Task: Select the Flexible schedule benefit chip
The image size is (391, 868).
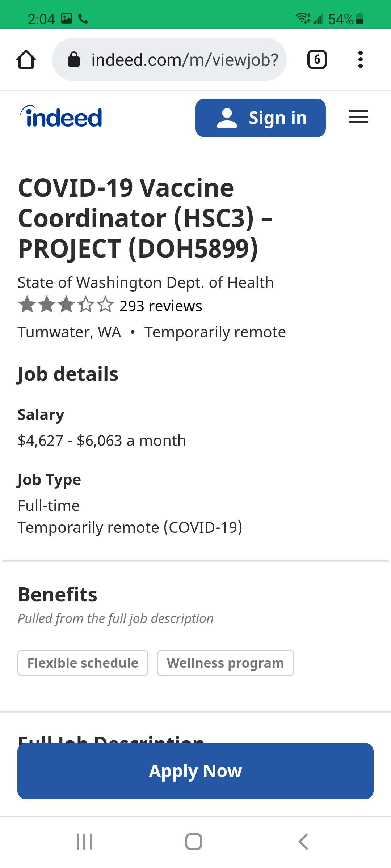Action: coord(83,663)
